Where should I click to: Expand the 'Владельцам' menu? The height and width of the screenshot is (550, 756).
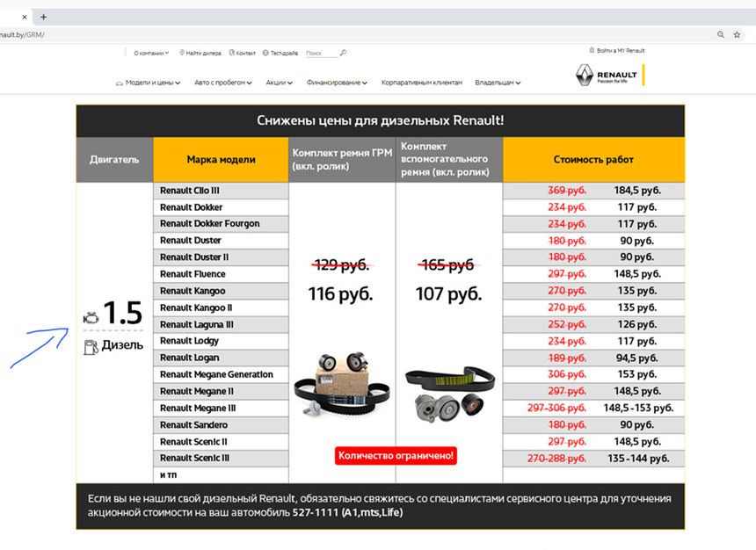pyautogui.click(x=498, y=83)
